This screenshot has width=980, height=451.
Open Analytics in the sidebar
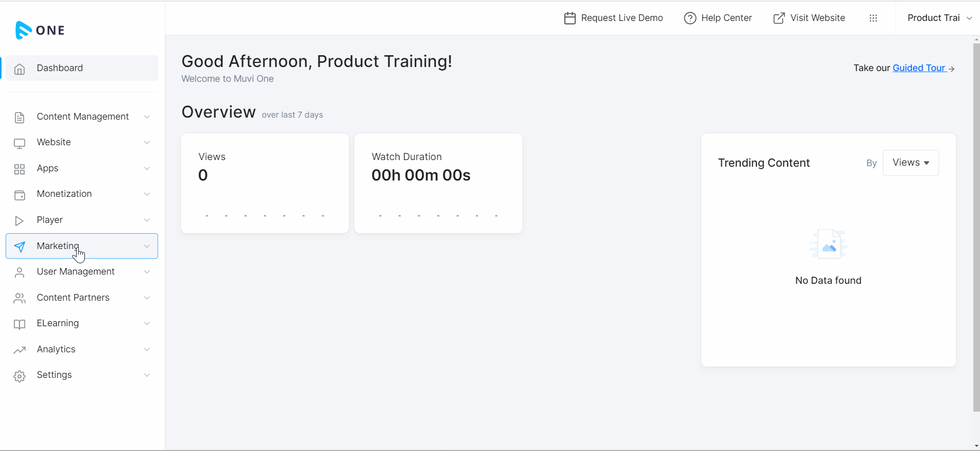(x=82, y=349)
